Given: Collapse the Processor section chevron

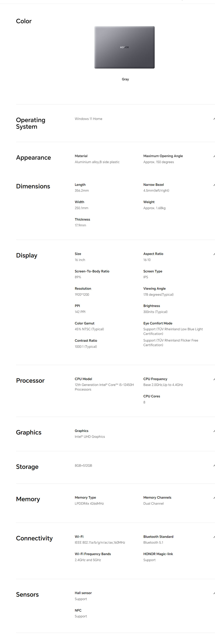Looking at the screenshot, I should click(x=214, y=379).
